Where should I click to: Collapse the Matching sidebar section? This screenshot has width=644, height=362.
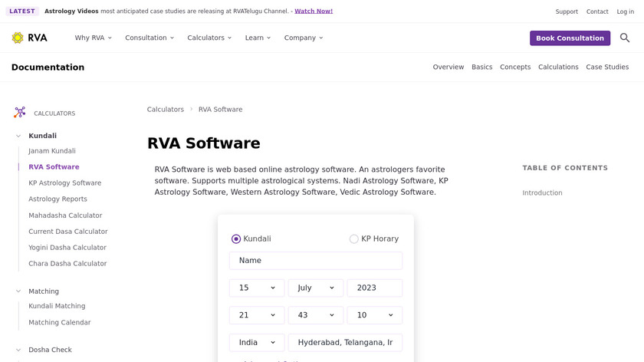coord(18,291)
